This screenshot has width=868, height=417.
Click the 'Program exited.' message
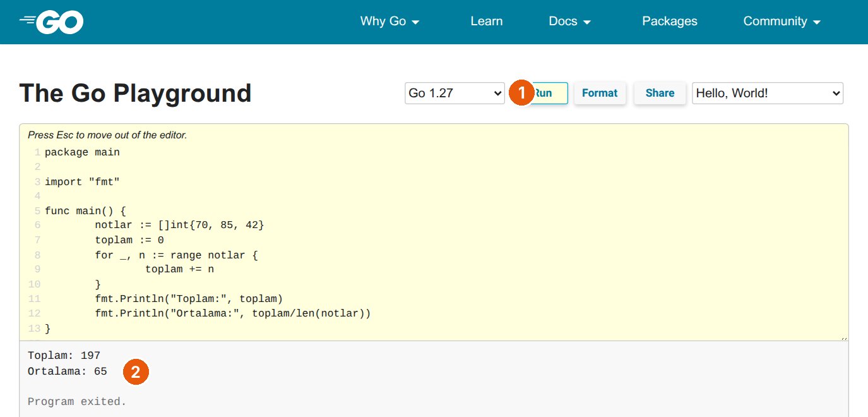pyautogui.click(x=77, y=401)
